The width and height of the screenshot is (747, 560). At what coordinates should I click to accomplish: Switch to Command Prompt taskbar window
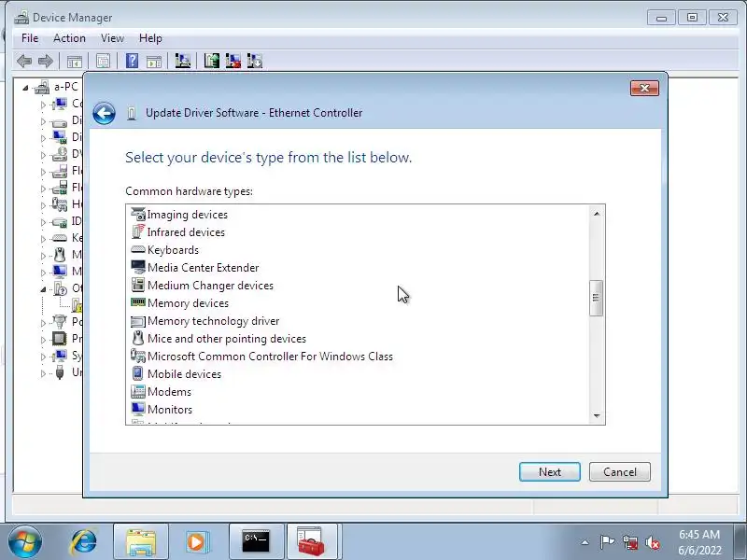[x=256, y=542]
